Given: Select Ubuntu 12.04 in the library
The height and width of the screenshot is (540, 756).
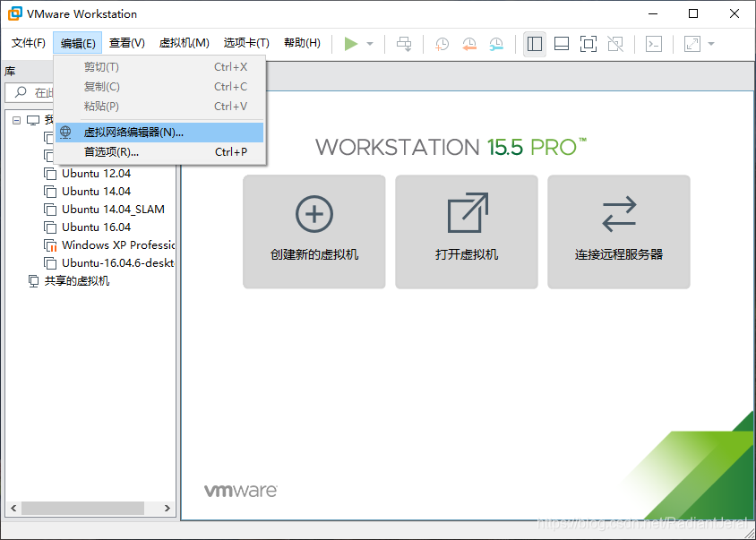Looking at the screenshot, I should click(x=97, y=174).
